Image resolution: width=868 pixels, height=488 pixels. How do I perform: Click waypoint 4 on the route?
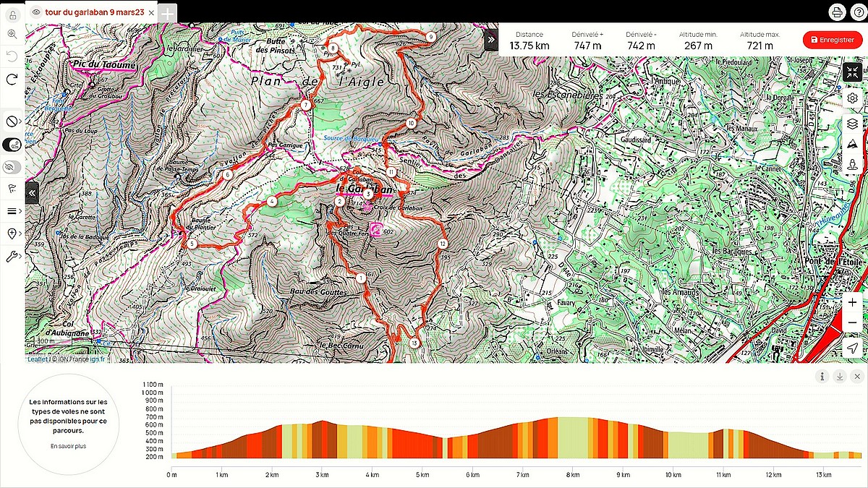(x=271, y=202)
